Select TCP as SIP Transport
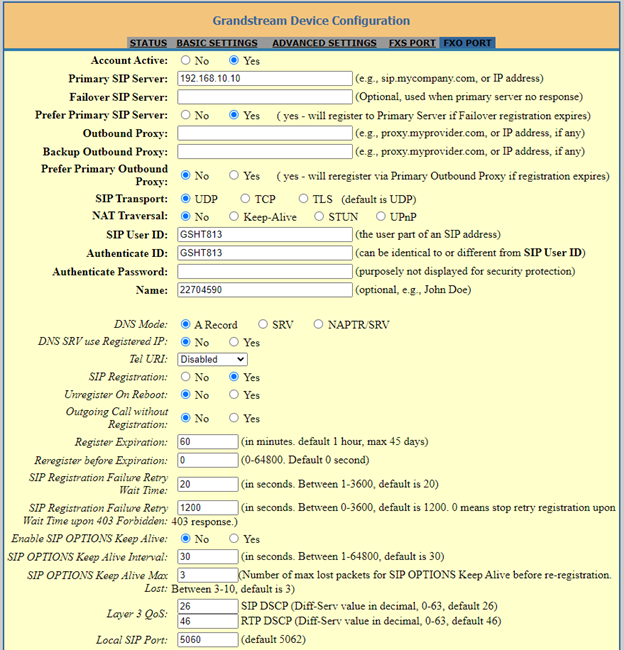624x650 pixels. tap(245, 199)
